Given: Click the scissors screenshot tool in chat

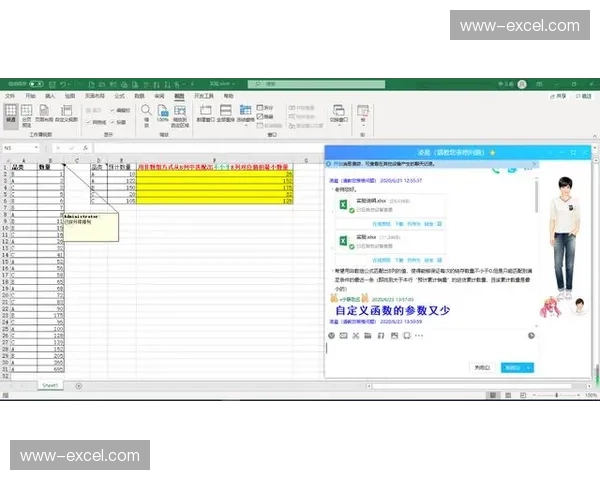Looking at the screenshot, I should (355, 336).
